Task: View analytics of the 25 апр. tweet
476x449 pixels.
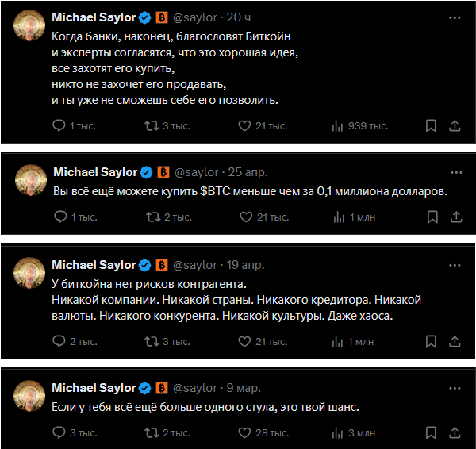Action: tap(339, 217)
